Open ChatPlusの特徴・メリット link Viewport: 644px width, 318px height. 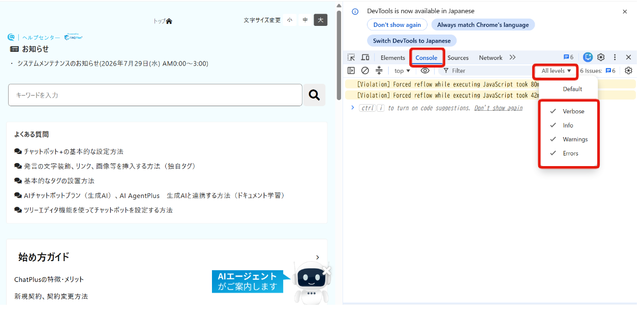tap(49, 279)
